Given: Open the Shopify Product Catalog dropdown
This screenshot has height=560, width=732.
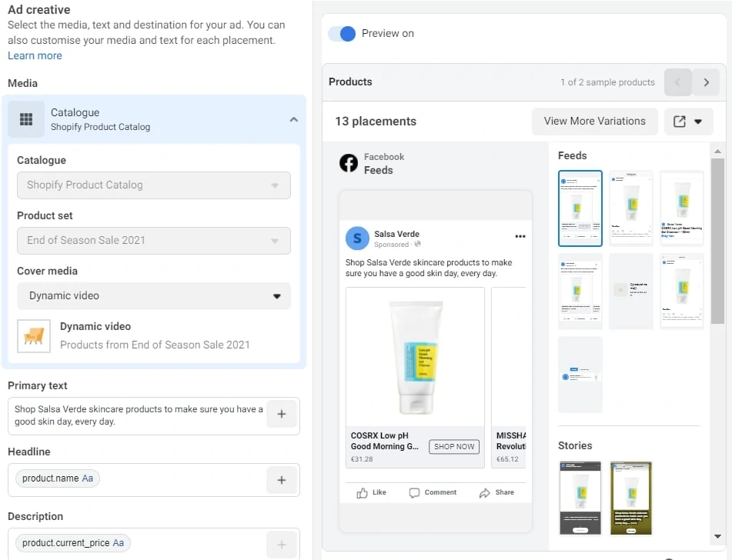Looking at the screenshot, I should [x=154, y=185].
